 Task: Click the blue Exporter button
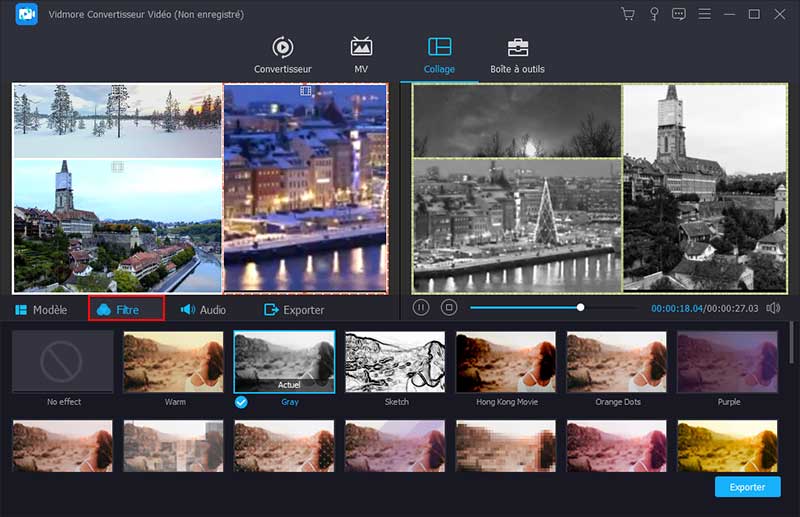pos(747,487)
